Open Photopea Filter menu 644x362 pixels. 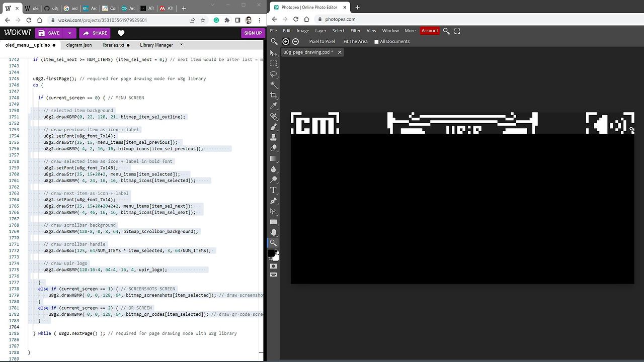click(356, 31)
